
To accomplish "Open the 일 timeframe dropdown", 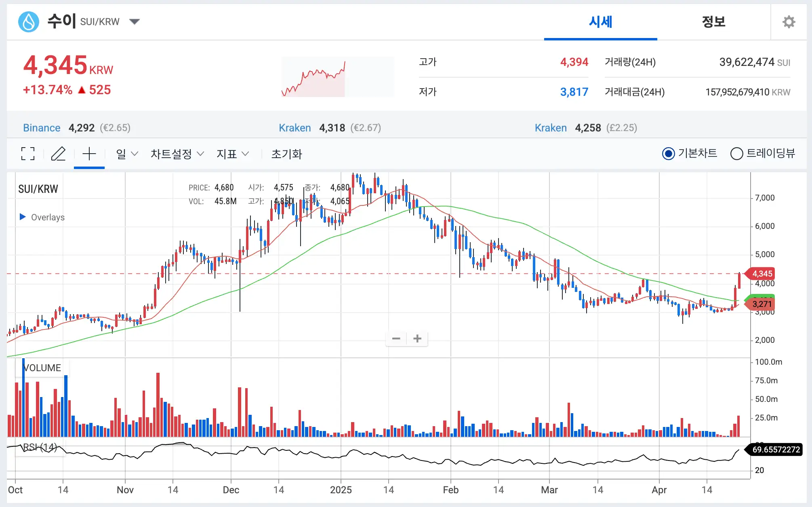I will point(126,154).
